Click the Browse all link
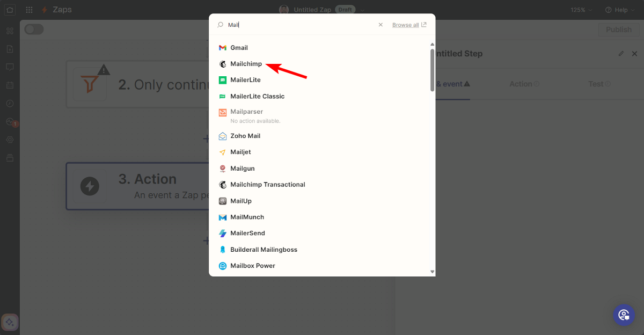This screenshot has width=644, height=335. click(x=409, y=25)
